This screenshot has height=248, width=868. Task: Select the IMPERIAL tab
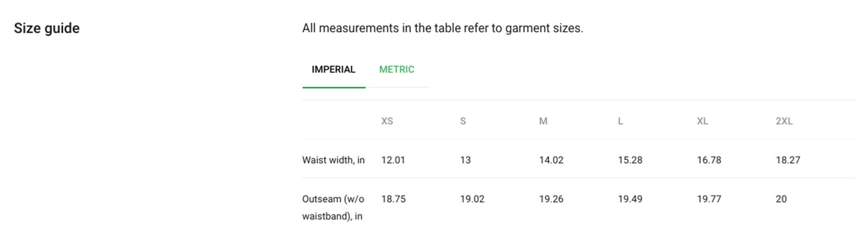click(333, 69)
